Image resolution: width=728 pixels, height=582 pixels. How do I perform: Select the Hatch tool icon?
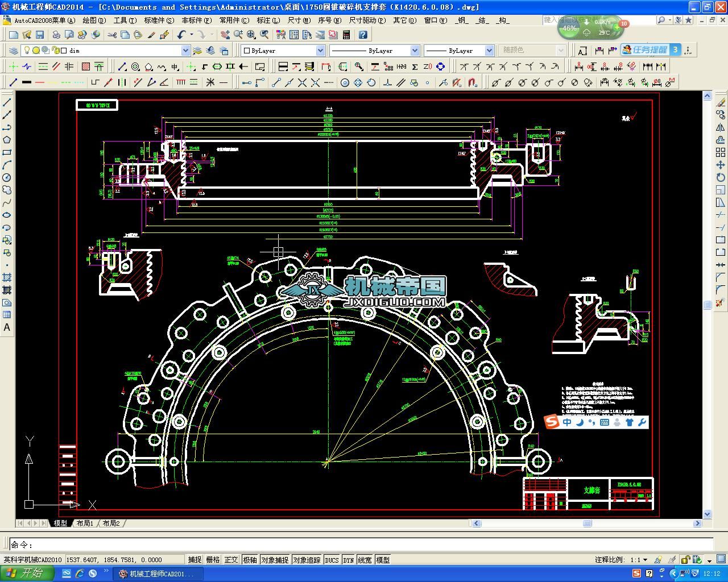coord(86,66)
